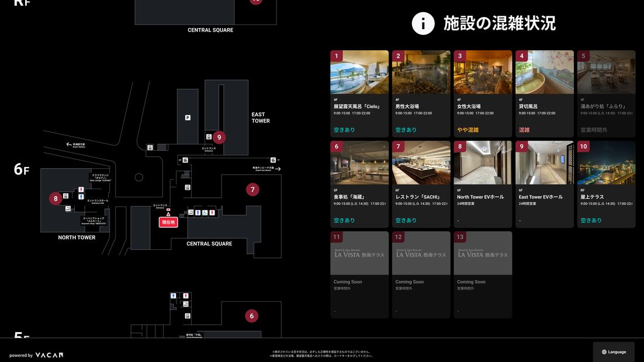644x362 pixels.
Task: Click the 施設の混雑状況 heading
Action: pyautogui.click(x=500, y=23)
